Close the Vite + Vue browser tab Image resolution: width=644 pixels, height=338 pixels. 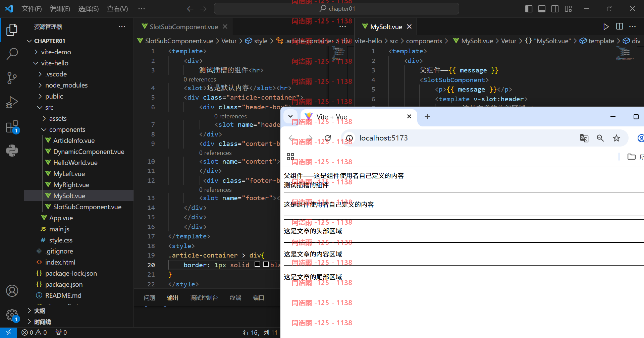(409, 116)
